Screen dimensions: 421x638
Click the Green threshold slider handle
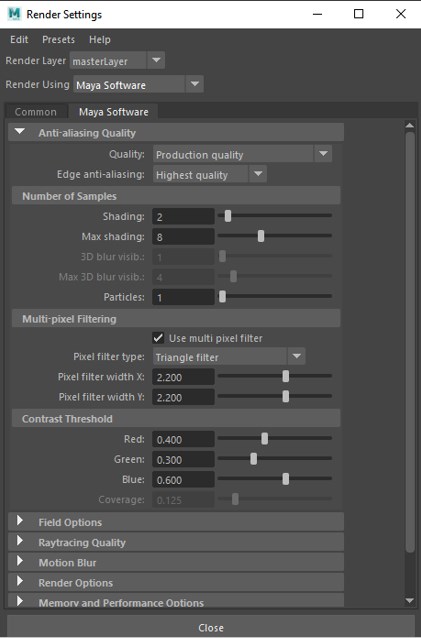[253, 459]
